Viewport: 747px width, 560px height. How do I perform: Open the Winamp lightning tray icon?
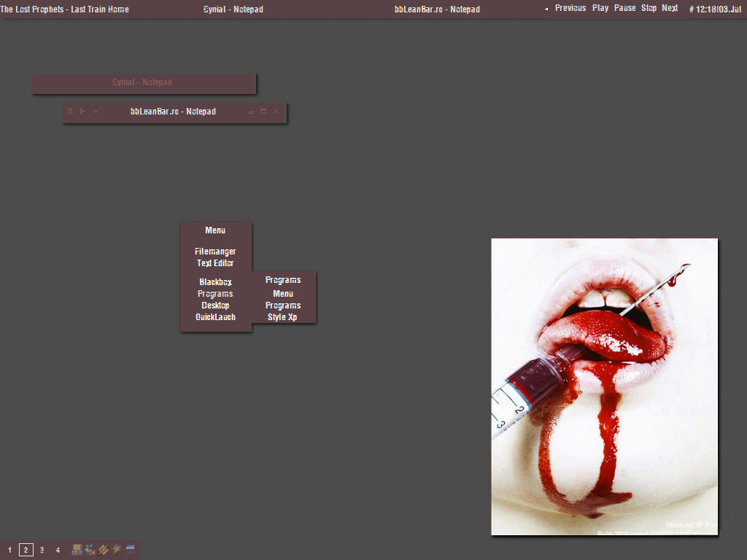tap(104, 550)
